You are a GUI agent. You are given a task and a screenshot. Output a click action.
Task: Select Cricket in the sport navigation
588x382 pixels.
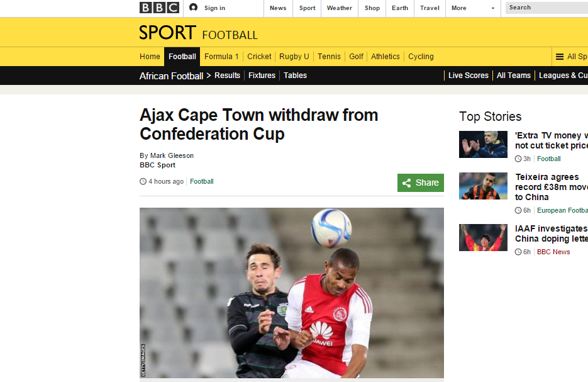[259, 57]
